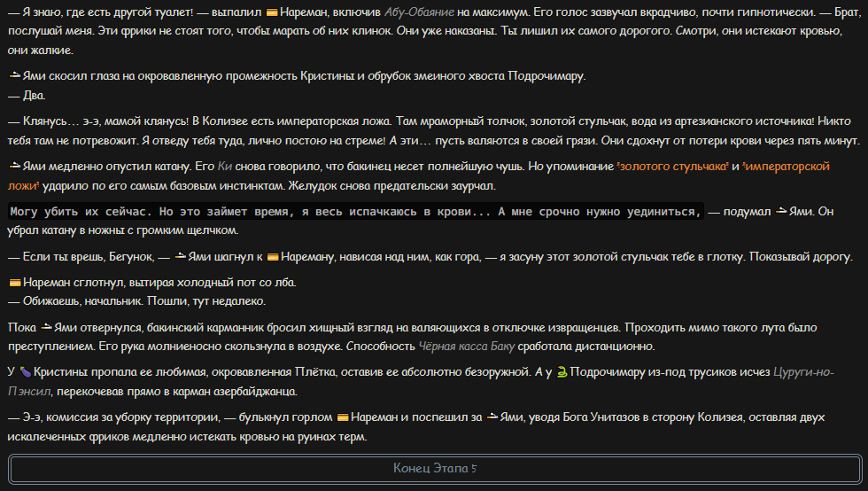Click card icon before 'Нареману, нависая'
The height and width of the screenshot is (491, 868).
pos(273,257)
